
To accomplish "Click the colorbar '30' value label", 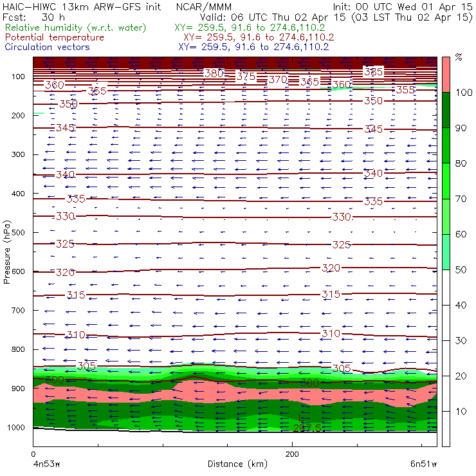I will click(461, 341).
